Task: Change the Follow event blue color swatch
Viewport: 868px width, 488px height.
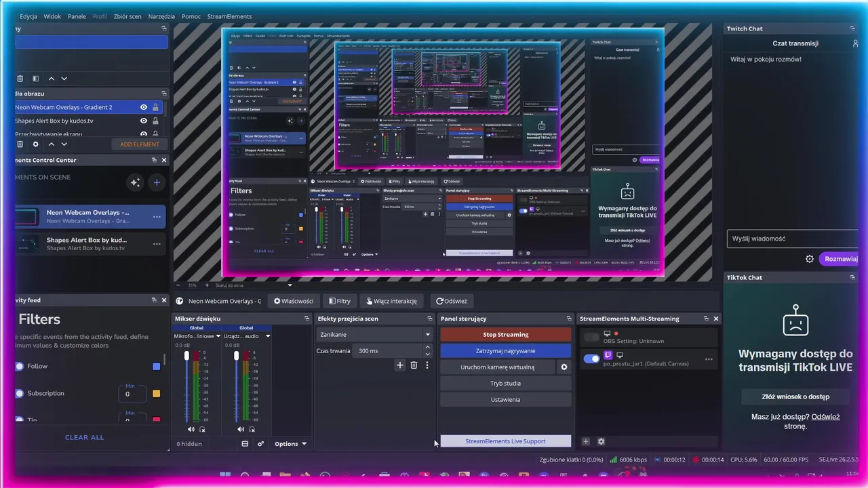Action: click(157, 367)
